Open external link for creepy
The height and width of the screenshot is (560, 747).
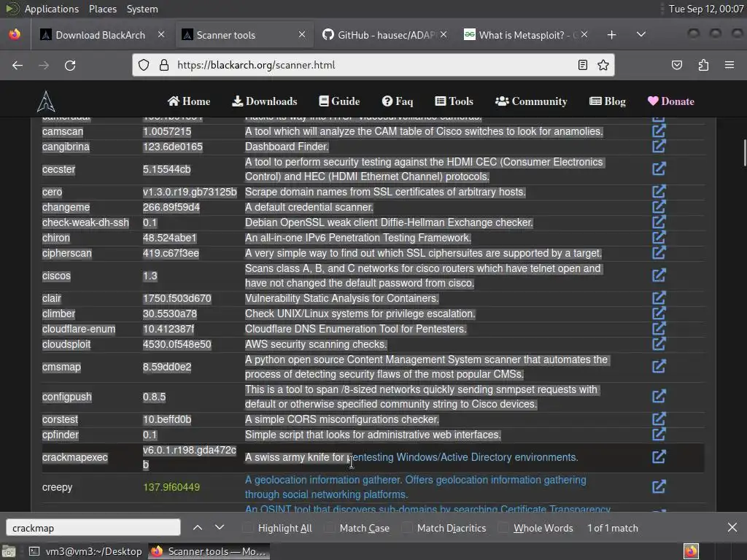click(x=659, y=486)
